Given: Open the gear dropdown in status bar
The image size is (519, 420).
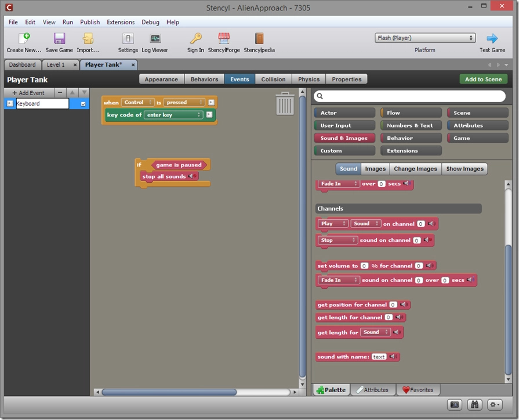Looking at the screenshot, I should pyautogui.click(x=495, y=404).
